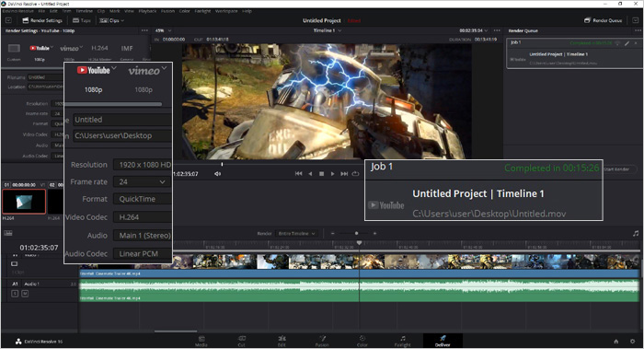Mute the viewer audio speaker icon

[x=217, y=174]
